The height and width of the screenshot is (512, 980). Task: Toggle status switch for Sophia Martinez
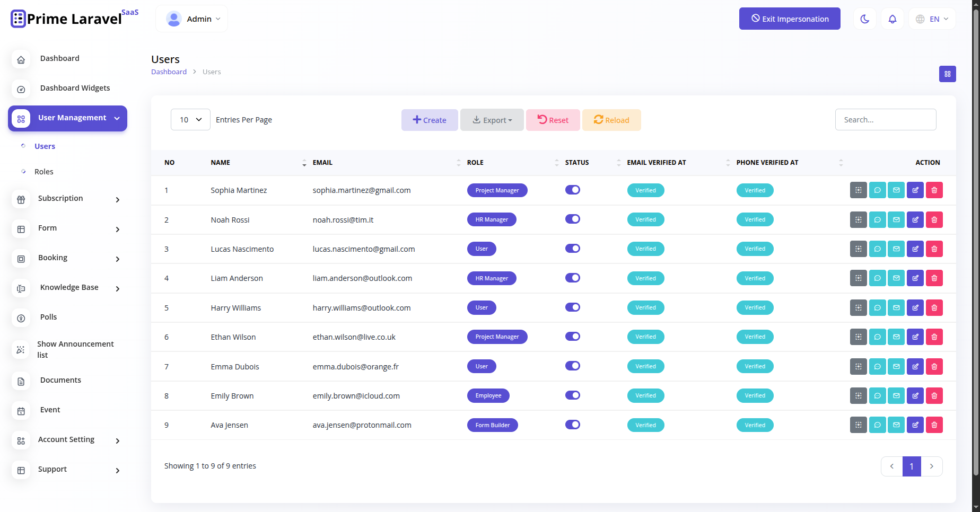573,190
